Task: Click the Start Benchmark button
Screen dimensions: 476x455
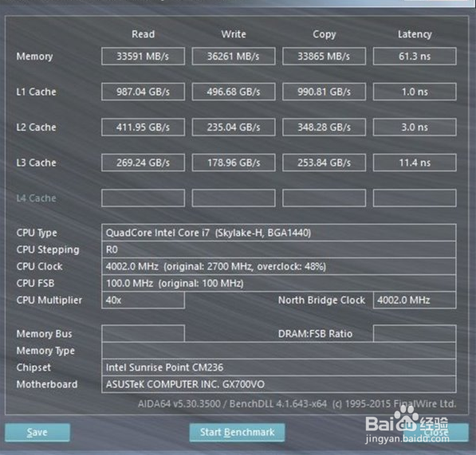Action: point(237,432)
